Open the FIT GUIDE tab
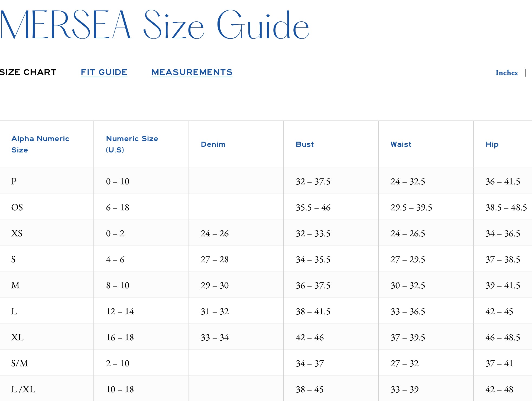This screenshot has height=401, width=532. (x=104, y=72)
